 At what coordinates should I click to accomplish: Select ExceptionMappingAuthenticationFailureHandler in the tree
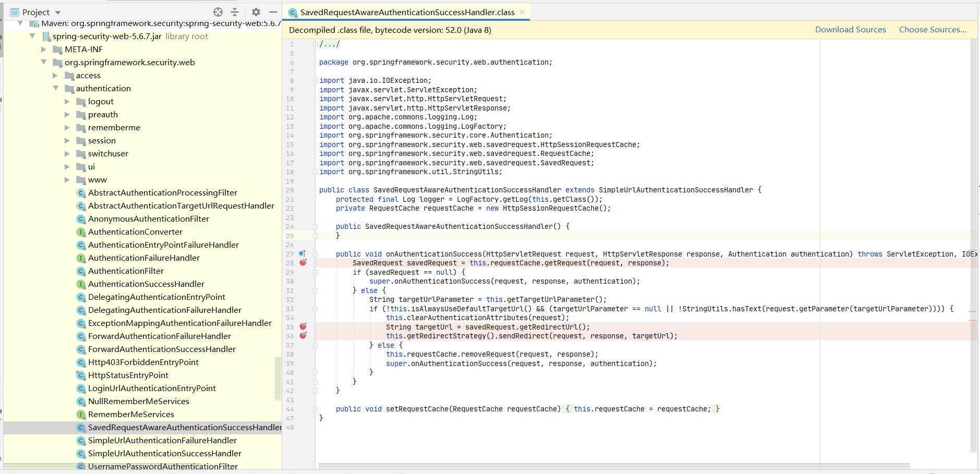click(179, 323)
